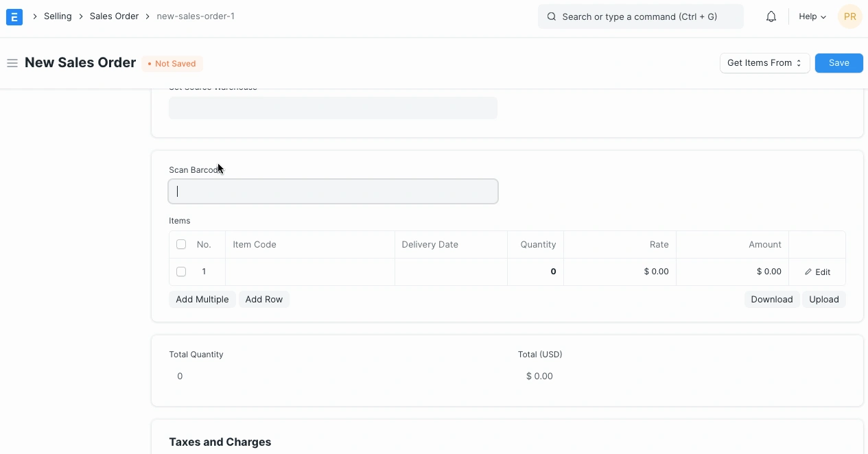Click the search magnifier icon
Viewport: 868px width, 454px height.
[x=552, y=16]
